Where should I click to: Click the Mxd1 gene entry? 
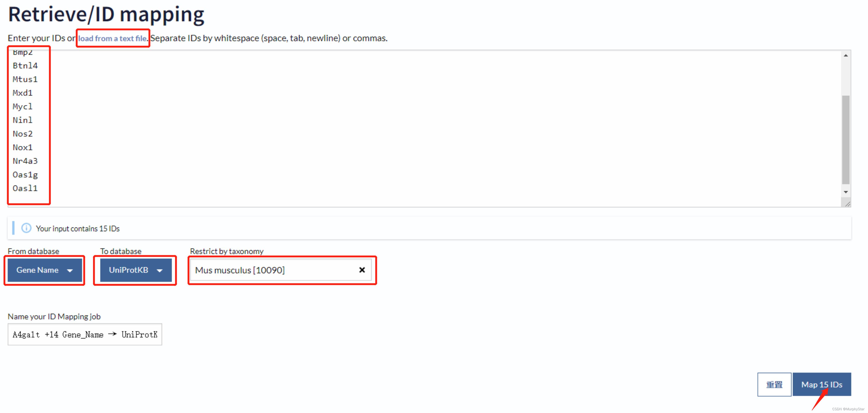pyautogui.click(x=22, y=93)
